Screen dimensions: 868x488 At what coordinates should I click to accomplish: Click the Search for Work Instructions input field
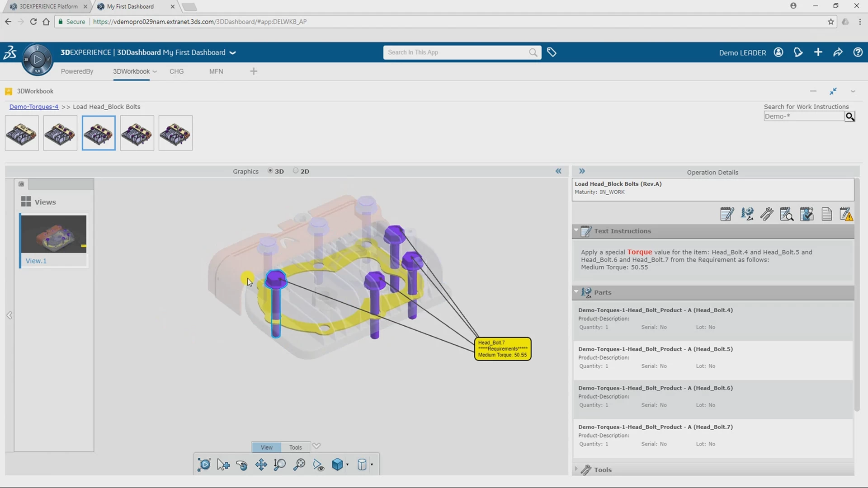tap(803, 117)
